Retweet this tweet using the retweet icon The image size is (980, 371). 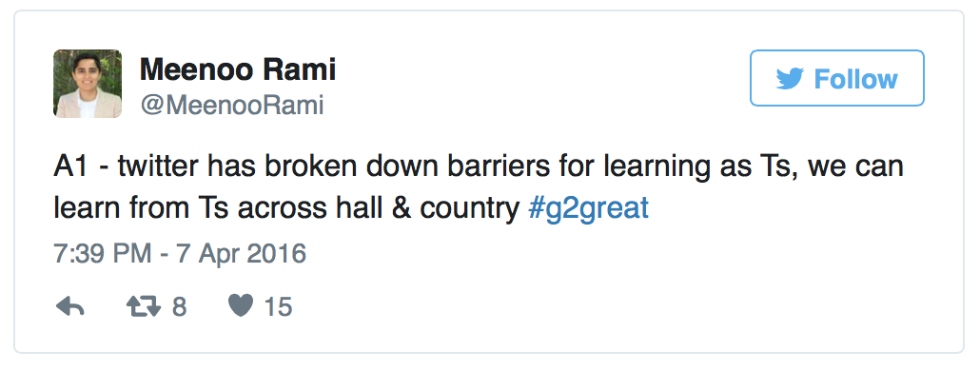click(x=143, y=306)
